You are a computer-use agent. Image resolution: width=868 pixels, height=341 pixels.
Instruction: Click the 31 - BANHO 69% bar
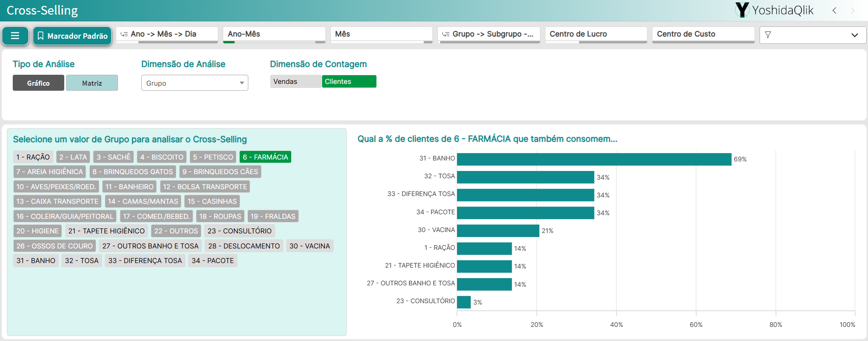pyautogui.click(x=594, y=159)
